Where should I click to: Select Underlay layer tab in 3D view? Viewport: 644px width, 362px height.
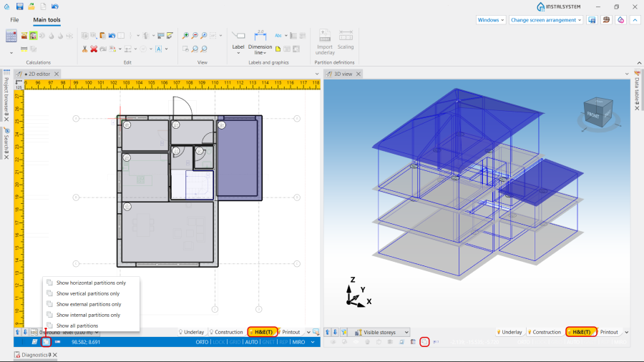pos(511,332)
